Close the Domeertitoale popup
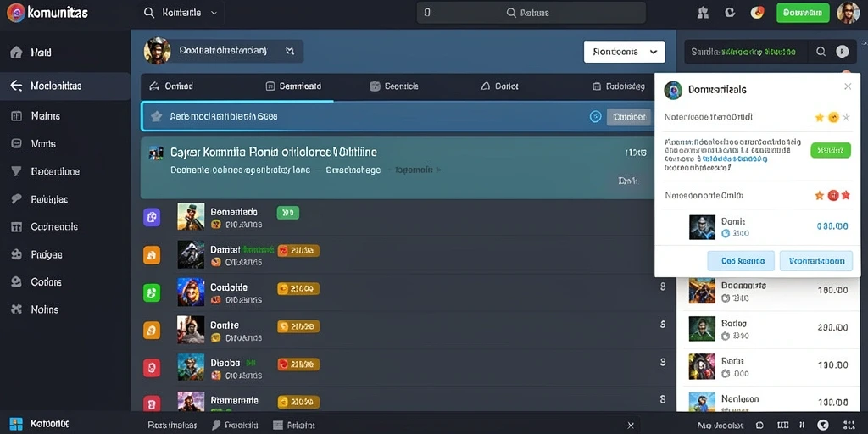This screenshot has width=868, height=434. pos(848,86)
